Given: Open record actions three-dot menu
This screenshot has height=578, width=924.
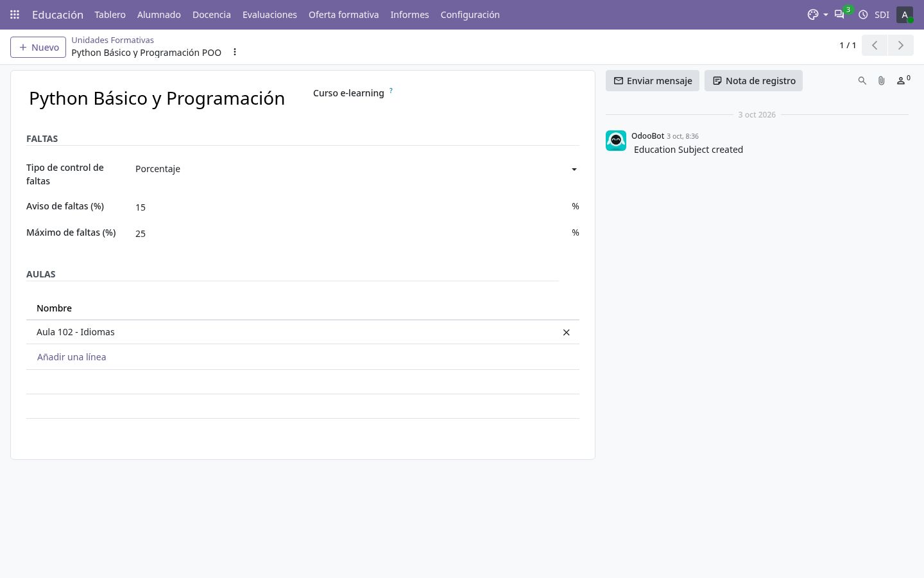Looking at the screenshot, I should pos(235,52).
